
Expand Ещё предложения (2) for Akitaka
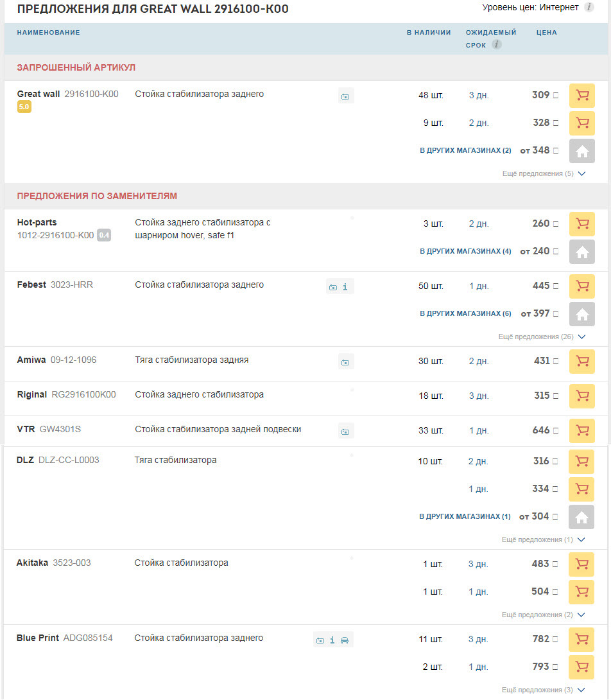click(543, 615)
